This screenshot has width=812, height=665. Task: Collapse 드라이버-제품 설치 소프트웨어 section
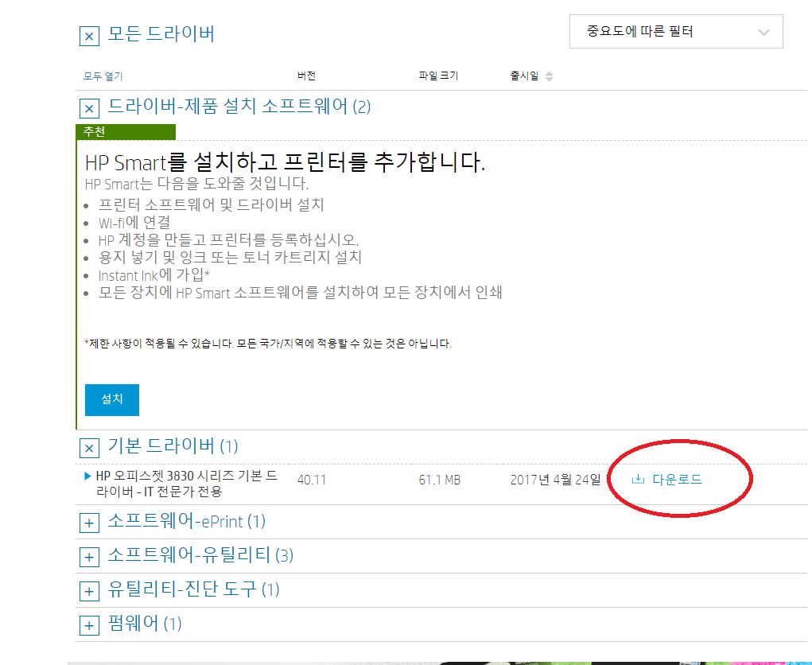pyautogui.click(x=89, y=109)
